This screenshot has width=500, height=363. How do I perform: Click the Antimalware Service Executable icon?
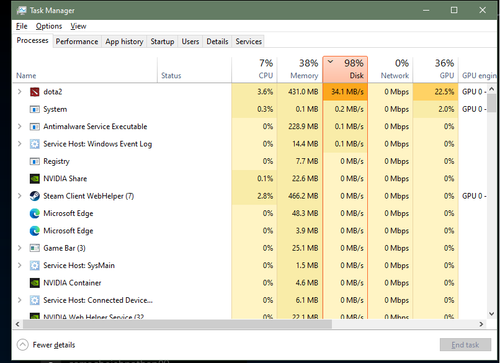pyautogui.click(x=35, y=126)
